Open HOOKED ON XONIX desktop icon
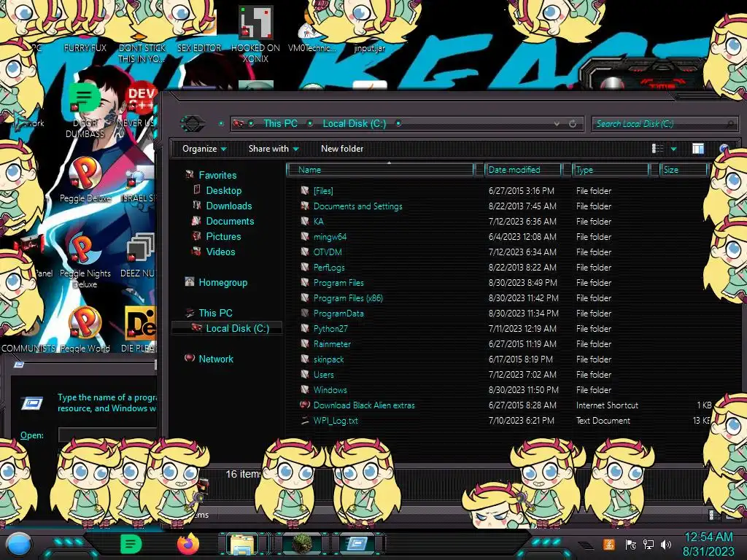Viewport: 747px width, 560px height. (x=255, y=34)
